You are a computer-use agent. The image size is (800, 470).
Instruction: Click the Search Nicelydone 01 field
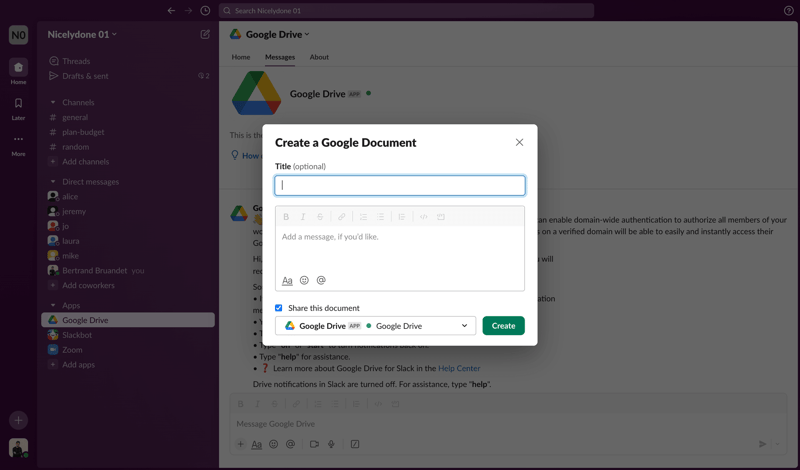(406, 11)
